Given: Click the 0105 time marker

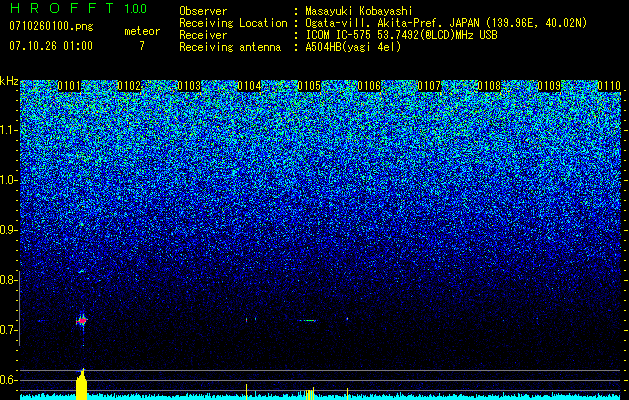Looking at the screenshot, I should point(309,86).
